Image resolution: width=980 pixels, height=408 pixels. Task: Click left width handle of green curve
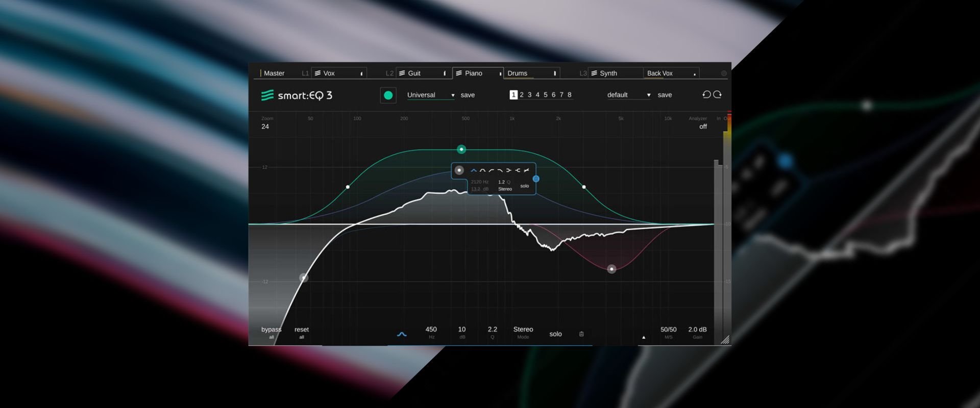(x=348, y=187)
